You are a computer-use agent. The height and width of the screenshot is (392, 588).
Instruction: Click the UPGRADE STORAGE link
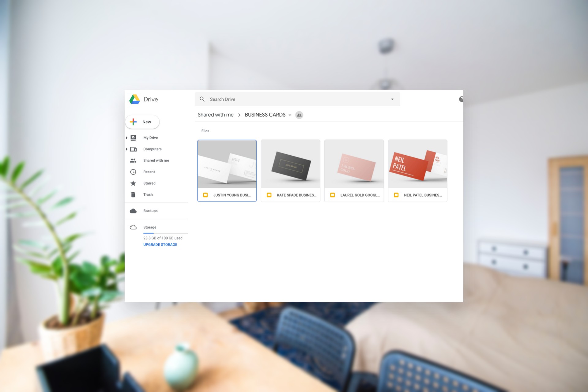[x=160, y=245]
